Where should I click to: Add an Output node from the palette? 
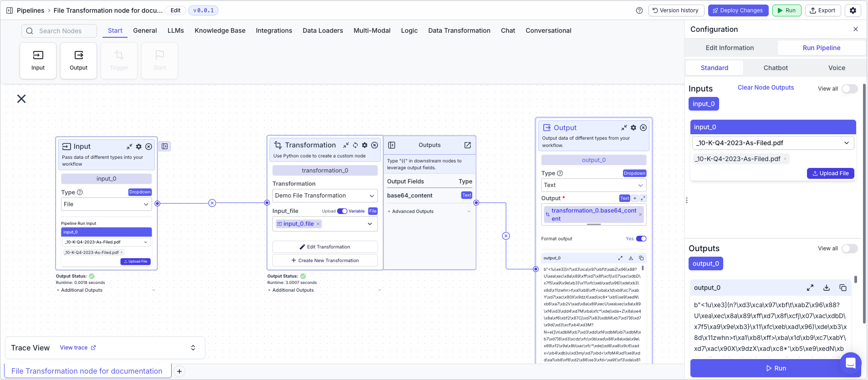tap(78, 61)
